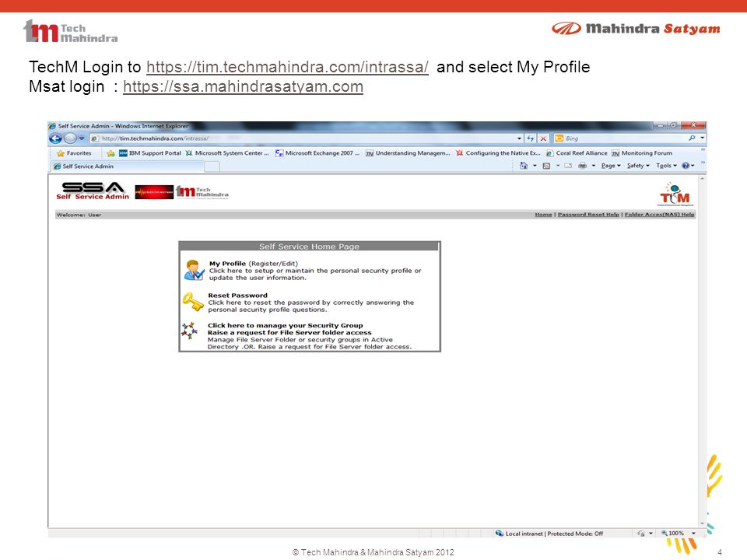Open recent pages dropdown beside Forward button
This screenshot has width=747, height=560.
82,138
